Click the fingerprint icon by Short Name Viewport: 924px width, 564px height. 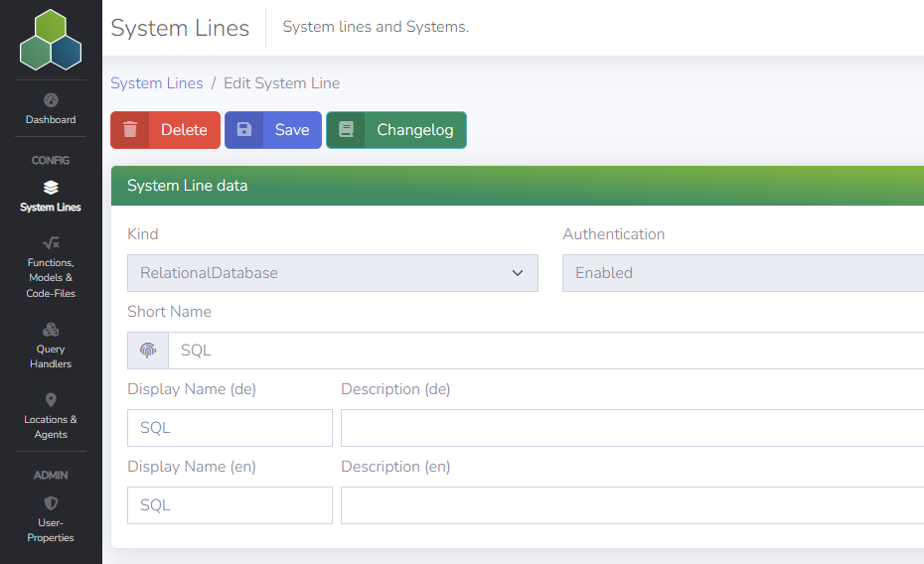point(148,351)
